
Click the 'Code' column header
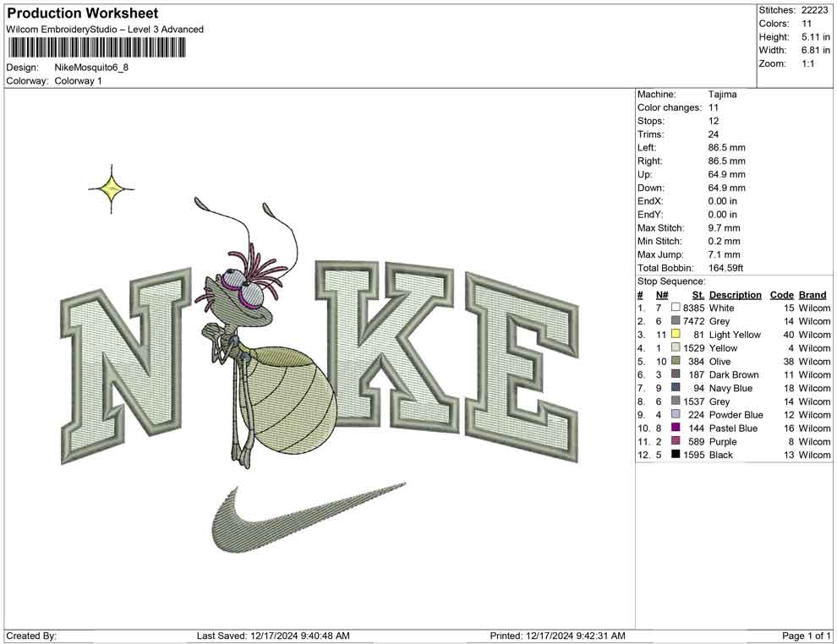[782, 294]
